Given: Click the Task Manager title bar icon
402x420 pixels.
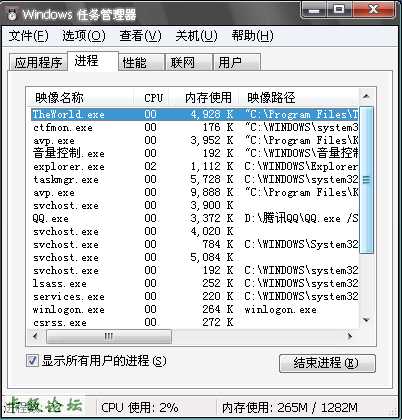Looking at the screenshot, I should (x=12, y=14).
